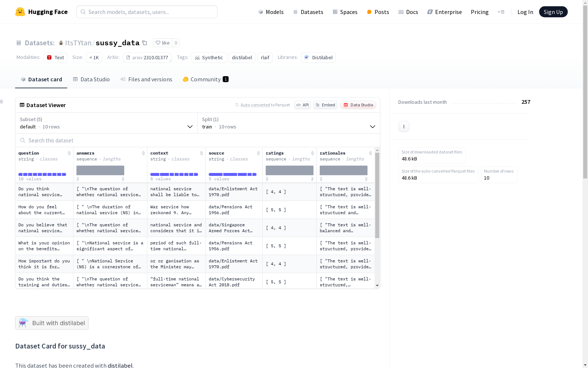This screenshot has height=368, width=588.
Task: Sort the rationales column
Action: (370, 153)
